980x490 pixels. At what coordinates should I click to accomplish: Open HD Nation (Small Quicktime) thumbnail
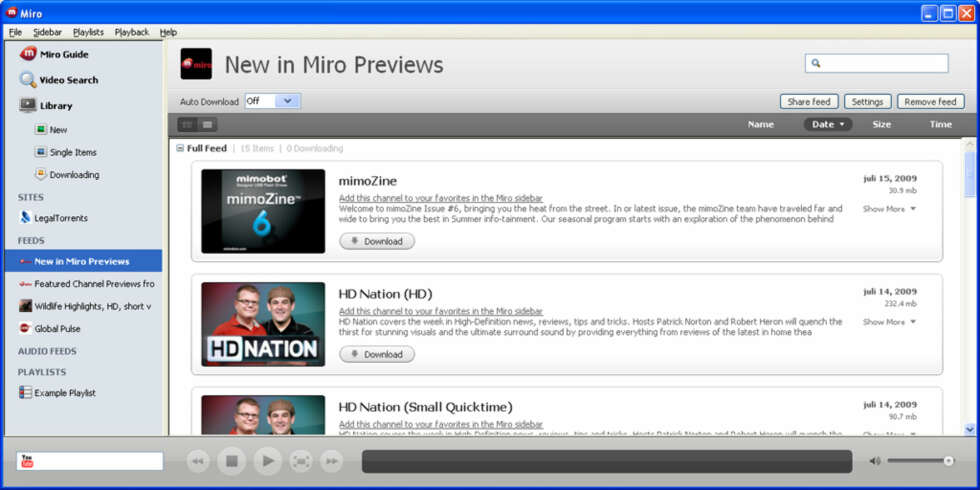(x=263, y=416)
